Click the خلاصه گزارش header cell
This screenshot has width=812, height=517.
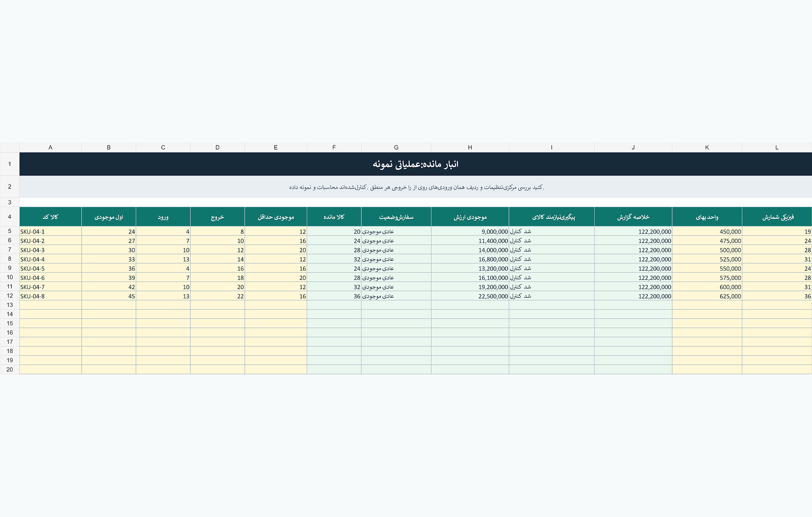click(633, 217)
